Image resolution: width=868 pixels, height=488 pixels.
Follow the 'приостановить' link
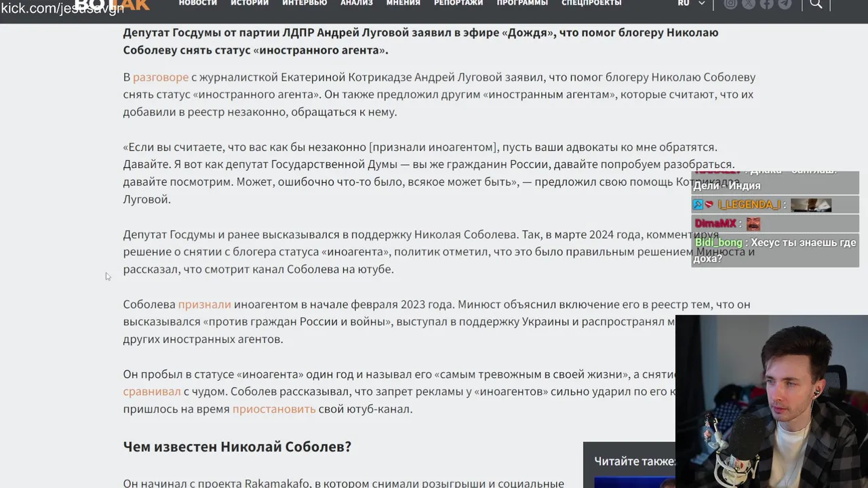[x=274, y=409]
